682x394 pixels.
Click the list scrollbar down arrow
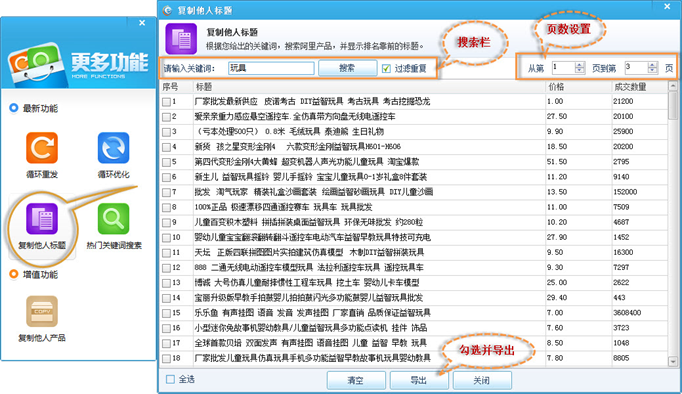[x=673, y=361]
